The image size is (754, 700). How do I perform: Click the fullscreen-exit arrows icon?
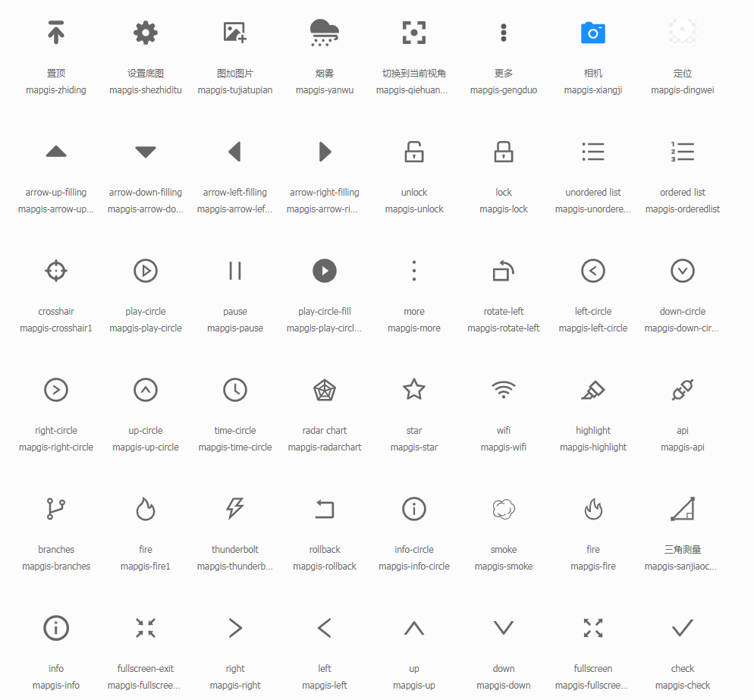point(145,628)
